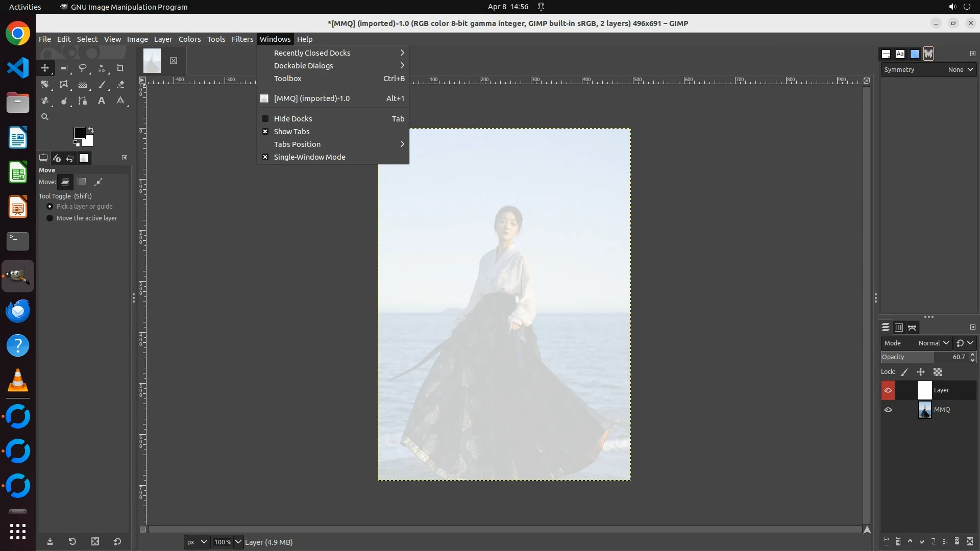Toggle the Single-Window Mode checkbox

pyautogui.click(x=265, y=157)
